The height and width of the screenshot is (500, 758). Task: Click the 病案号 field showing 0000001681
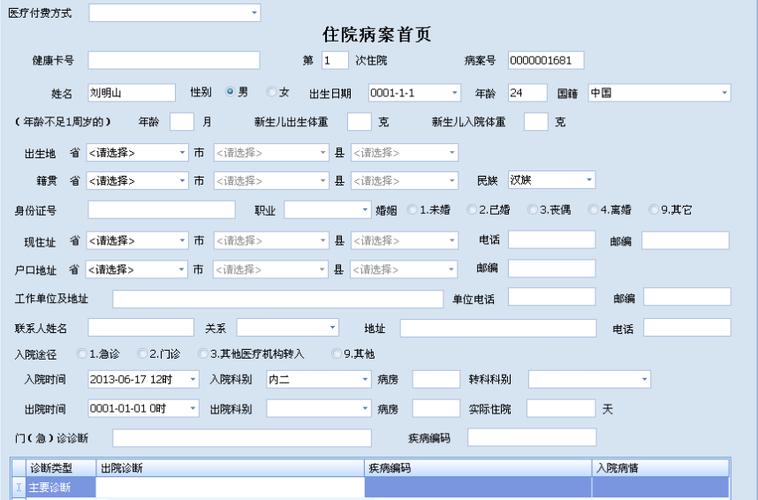(x=546, y=60)
